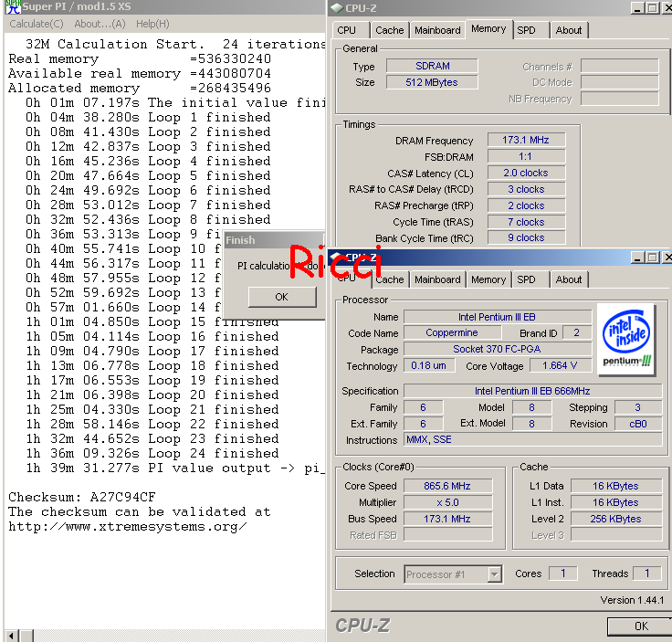
Task: Click the memory Size 512 MBytes field
Action: click(432, 82)
